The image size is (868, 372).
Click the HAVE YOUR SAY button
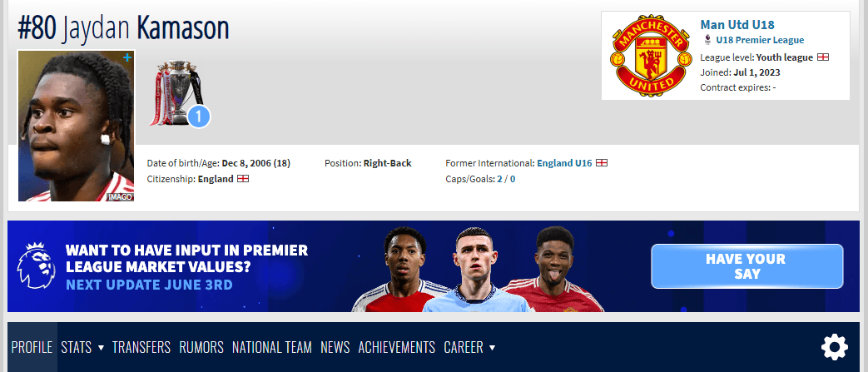pyautogui.click(x=746, y=266)
